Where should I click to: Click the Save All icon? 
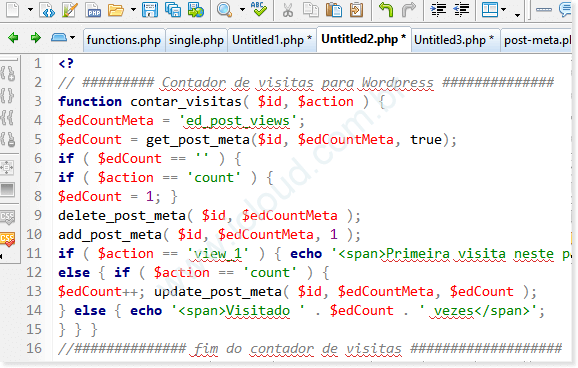click(173, 10)
